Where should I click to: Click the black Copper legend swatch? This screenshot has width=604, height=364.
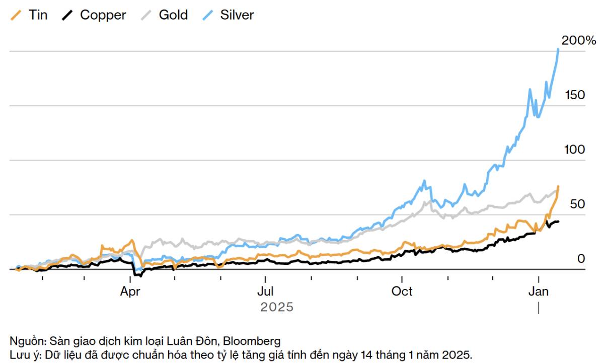(x=68, y=15)
